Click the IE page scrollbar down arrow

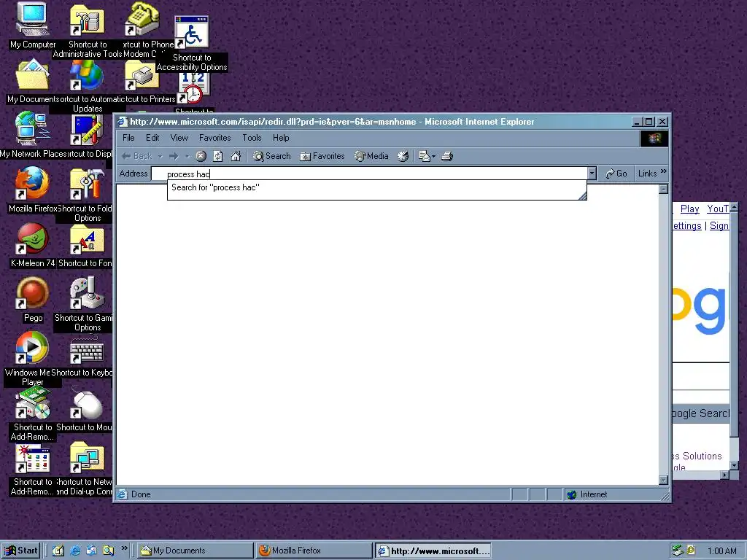pos(663,480)
